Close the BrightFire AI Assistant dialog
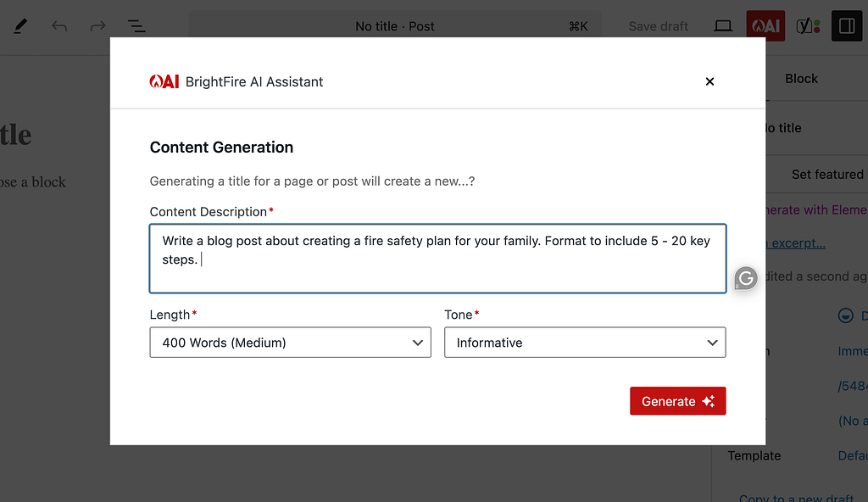 (709, 81)
